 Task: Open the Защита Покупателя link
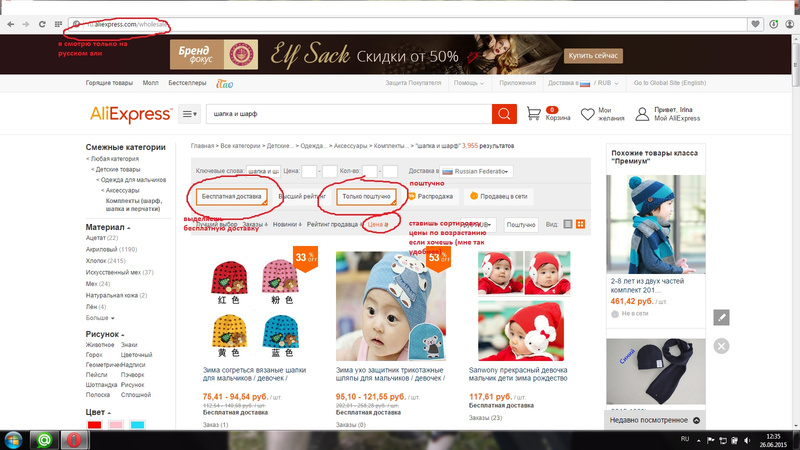pyautogui.click(x=413, y=83)
